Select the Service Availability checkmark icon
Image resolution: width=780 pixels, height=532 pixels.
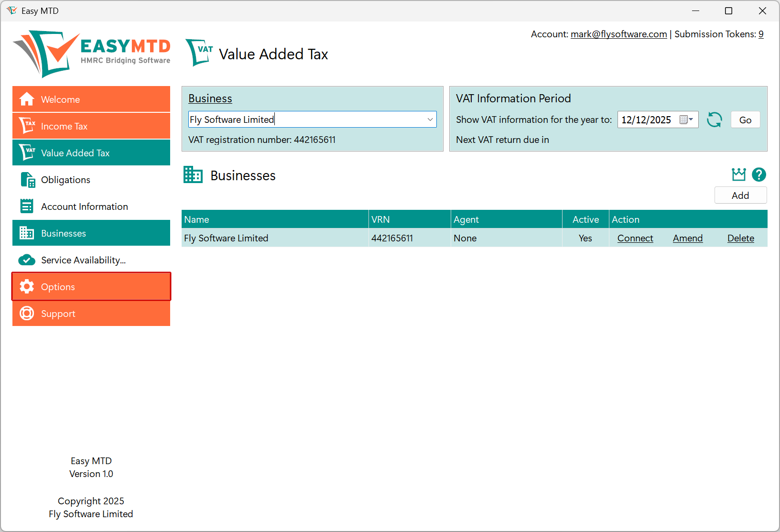pos(27,260)
